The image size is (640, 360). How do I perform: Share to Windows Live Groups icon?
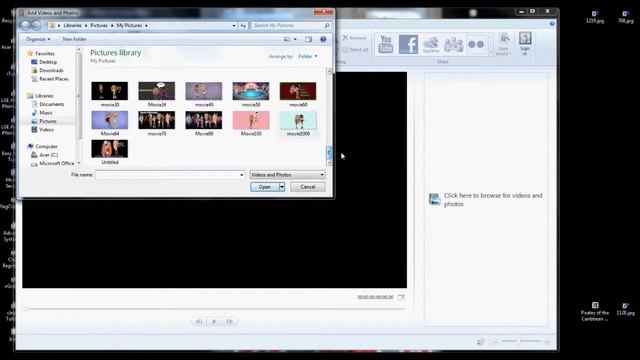453,44
